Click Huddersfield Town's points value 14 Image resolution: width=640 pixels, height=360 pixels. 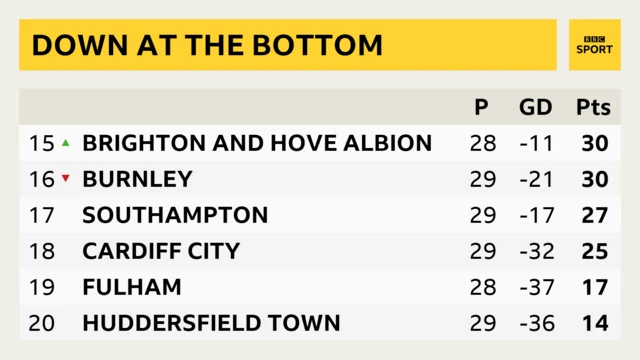[595, 323]
